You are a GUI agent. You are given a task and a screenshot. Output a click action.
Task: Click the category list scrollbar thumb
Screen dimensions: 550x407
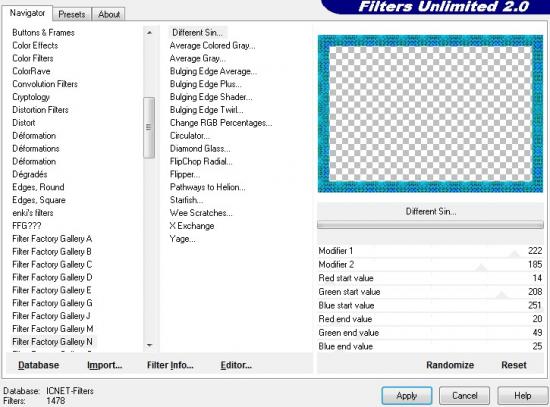149,127
